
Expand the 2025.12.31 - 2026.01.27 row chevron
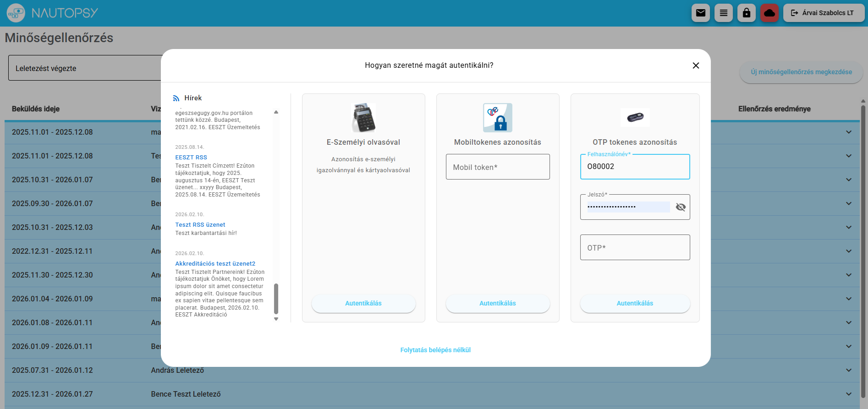848,394
